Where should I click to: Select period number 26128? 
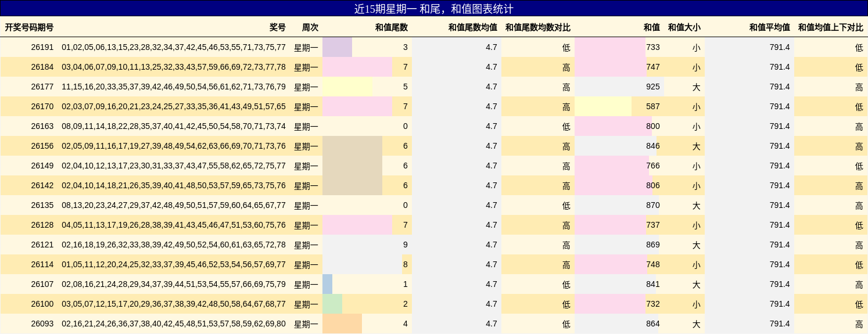pos(42,225)
